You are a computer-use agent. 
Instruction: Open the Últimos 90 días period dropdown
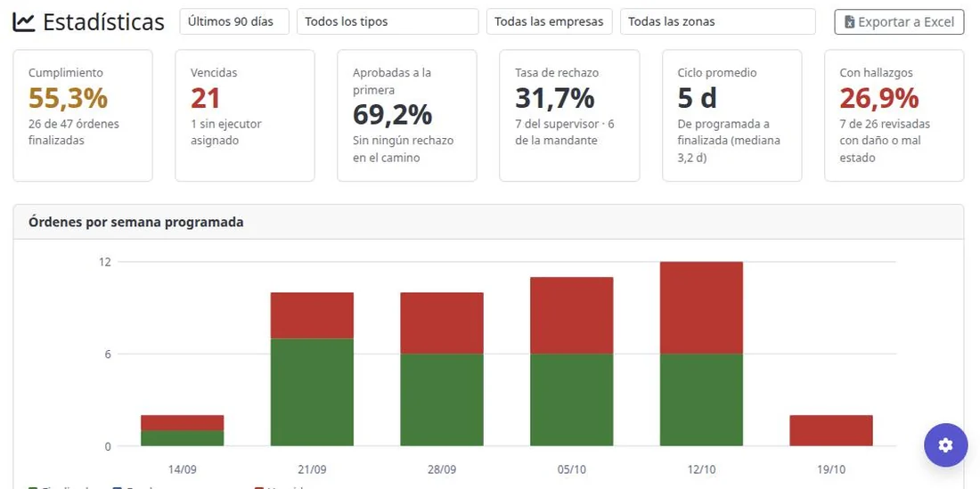click(234, 21)
